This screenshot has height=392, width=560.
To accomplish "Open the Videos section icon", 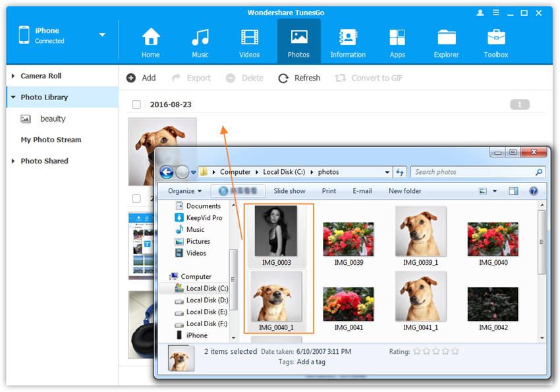I will coord(249,37).
